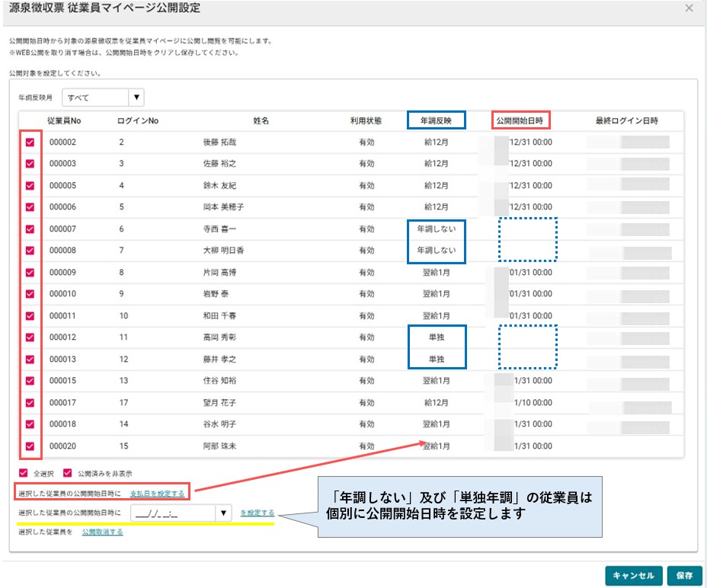
Task: Uncheck employee 000009 checkbox
Action: point(30,273)
